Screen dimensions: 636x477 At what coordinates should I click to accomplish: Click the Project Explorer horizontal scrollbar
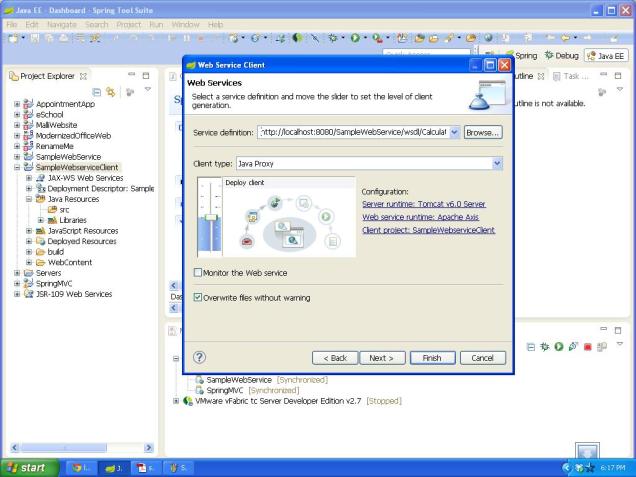pyautogui.click(x=64, y=447)
